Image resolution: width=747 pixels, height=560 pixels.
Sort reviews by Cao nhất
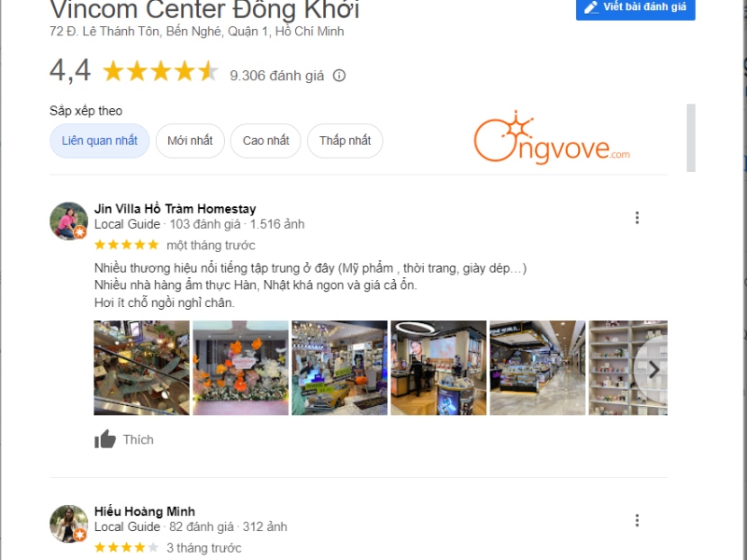[266, 141]
